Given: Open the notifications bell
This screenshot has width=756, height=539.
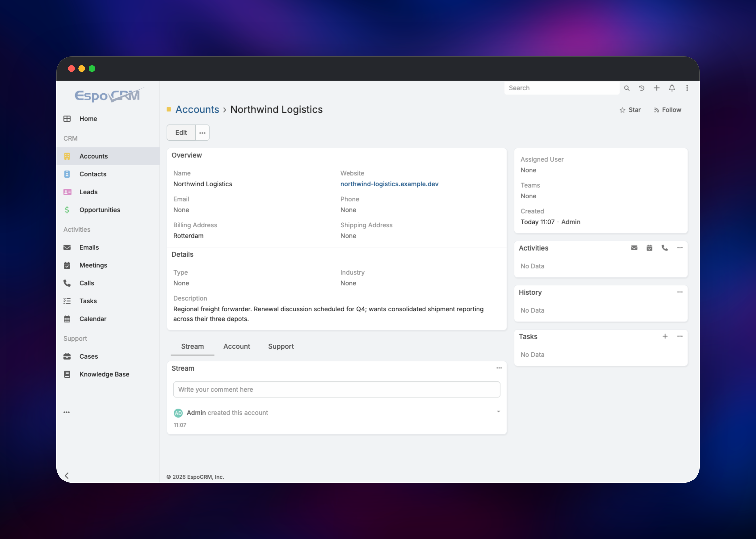Looking at the screenshot, I should pyautogui.click(x=672, y=88).
